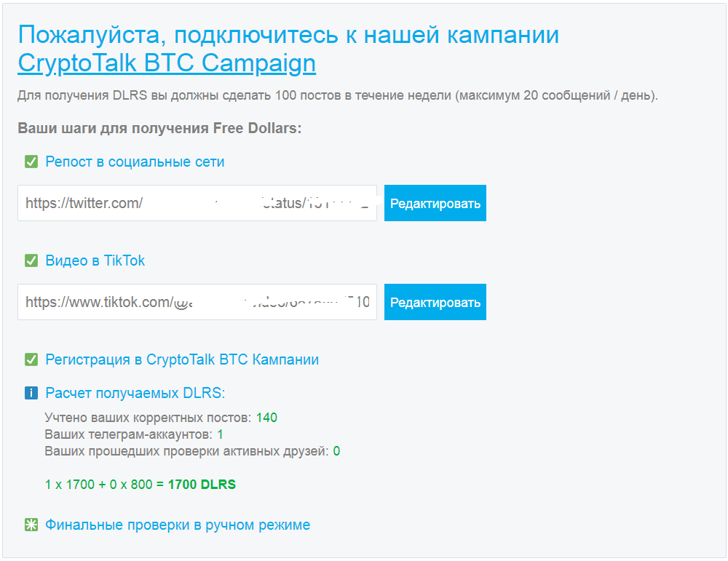Click the green asterisk icon for final checks
Screen dimensions: 728x561
(31, 525)
